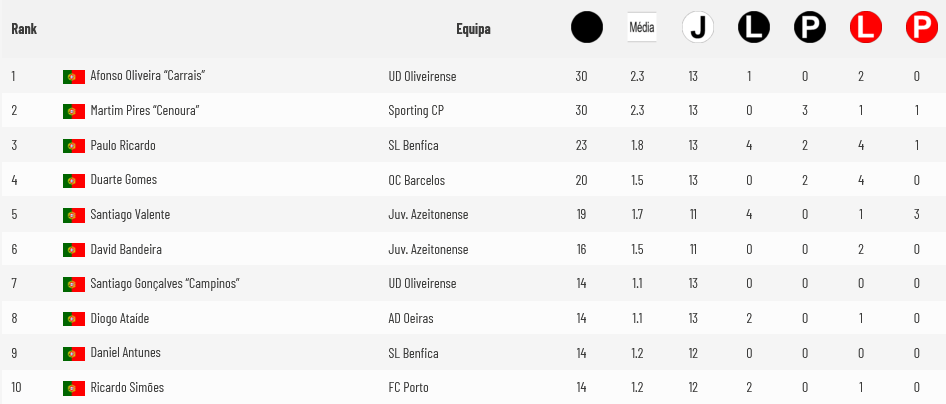Image resolution: width=946 pixels, height=404 pixels.
Task: Open the Sporting CP team link
Action: coord(416,110)
